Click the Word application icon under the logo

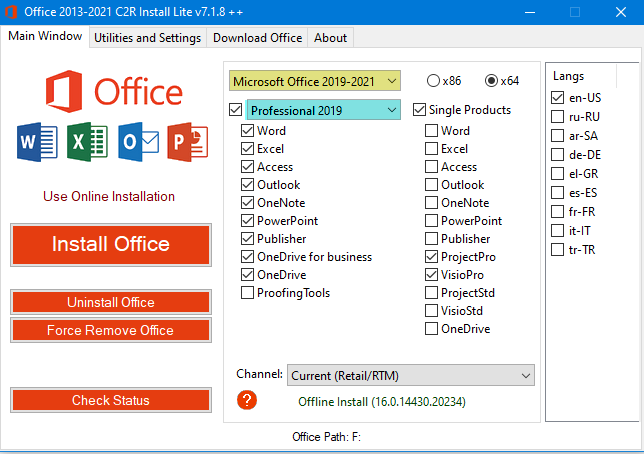tap(37, 142)
